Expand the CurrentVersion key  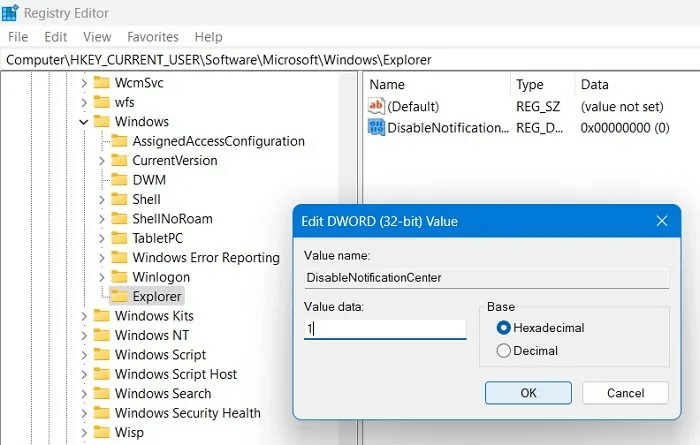(102, 161)
